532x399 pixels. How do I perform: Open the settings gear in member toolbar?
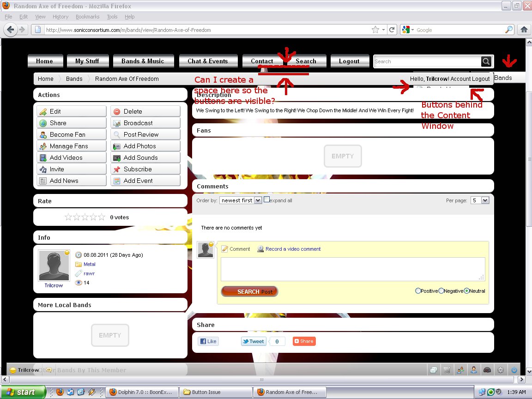[x=501, y=370]
